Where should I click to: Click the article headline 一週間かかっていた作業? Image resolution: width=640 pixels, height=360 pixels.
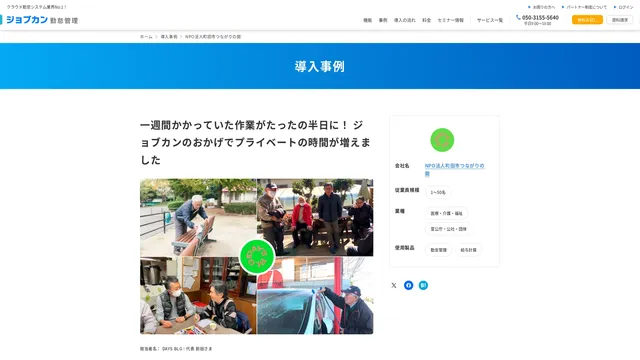256,142
